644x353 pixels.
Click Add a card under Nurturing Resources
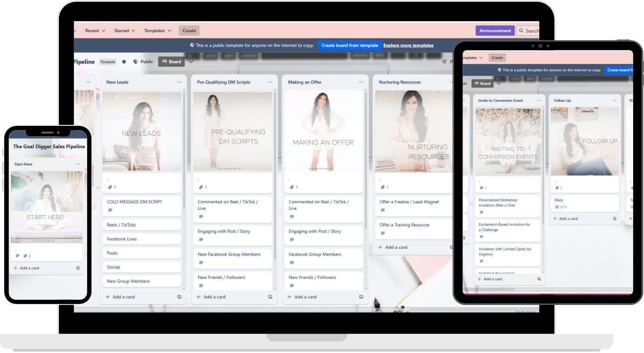point(392,247)
